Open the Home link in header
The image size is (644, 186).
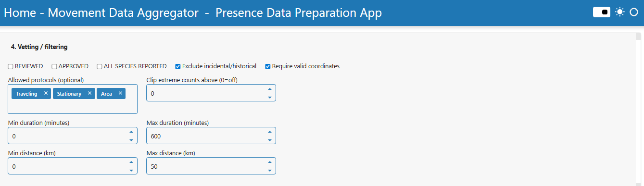(x=20, y=13)
